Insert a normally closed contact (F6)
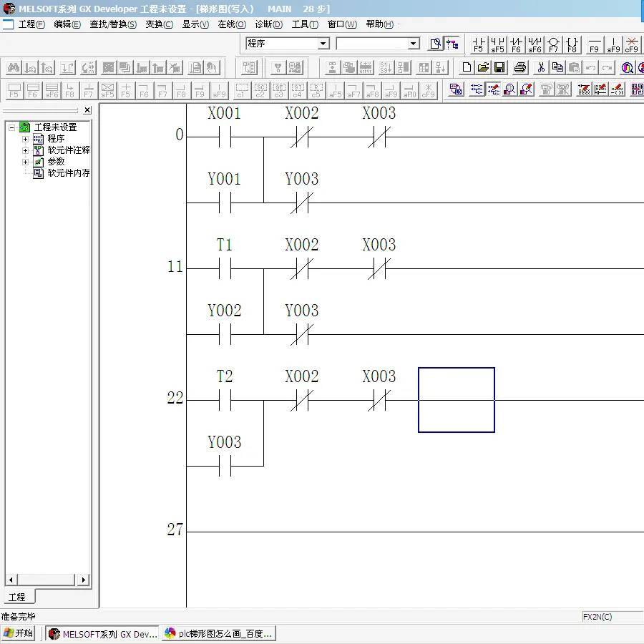Image resolution: width=644 pixels, height=644 pixels. tap(516, 44)
